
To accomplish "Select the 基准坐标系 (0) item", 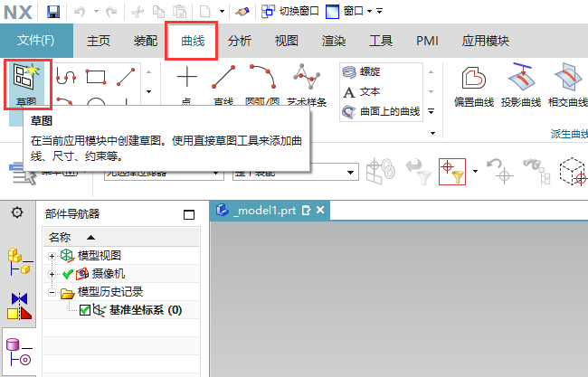I will coord(146,310).
